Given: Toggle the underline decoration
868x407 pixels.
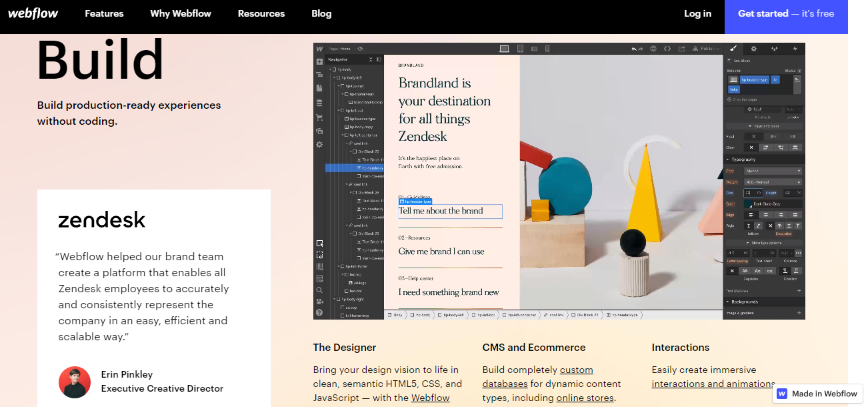Looking at the screenshot, I should 789,226.
